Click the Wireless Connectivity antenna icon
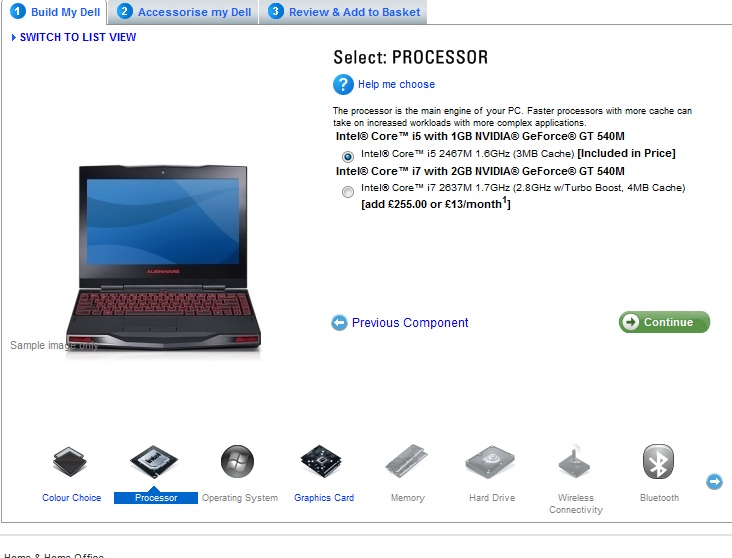The height and width of the screenshot is (558, 732). click(574, 461)
